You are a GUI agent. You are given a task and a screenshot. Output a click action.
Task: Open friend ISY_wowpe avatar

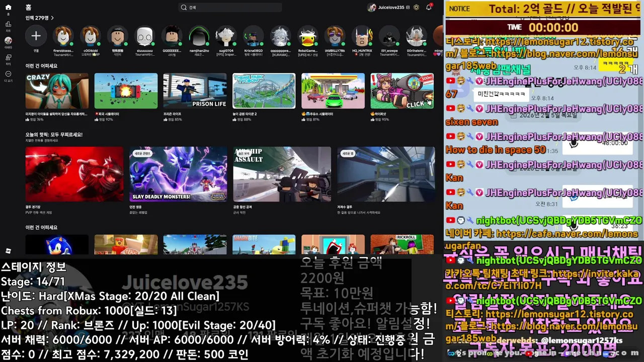pos(389,36)
